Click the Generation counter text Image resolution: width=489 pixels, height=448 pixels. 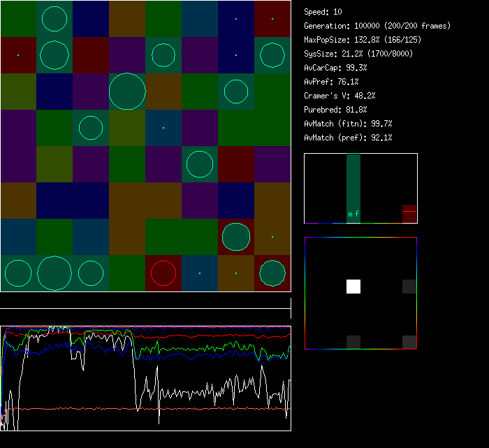pos(377,26)
